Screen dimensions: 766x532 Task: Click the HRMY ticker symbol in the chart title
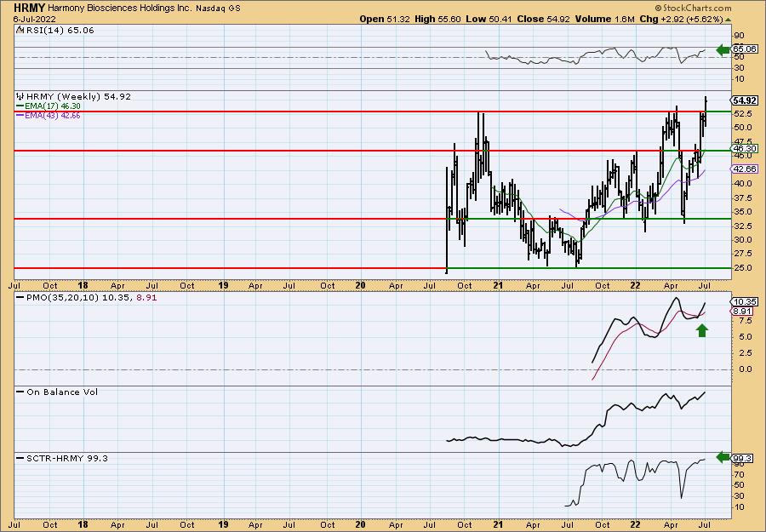[x=30, y=8]
